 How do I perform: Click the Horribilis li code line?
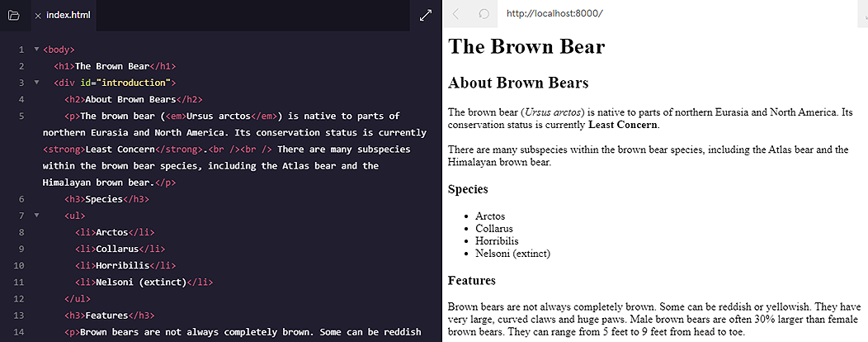(x=125, y=265)
